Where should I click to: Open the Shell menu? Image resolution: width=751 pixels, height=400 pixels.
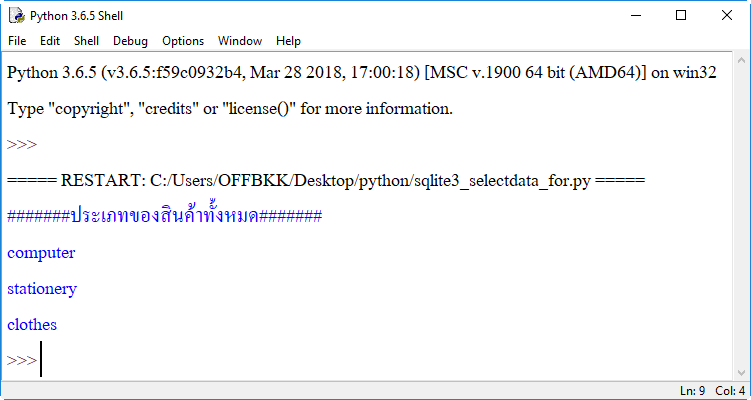87,41
